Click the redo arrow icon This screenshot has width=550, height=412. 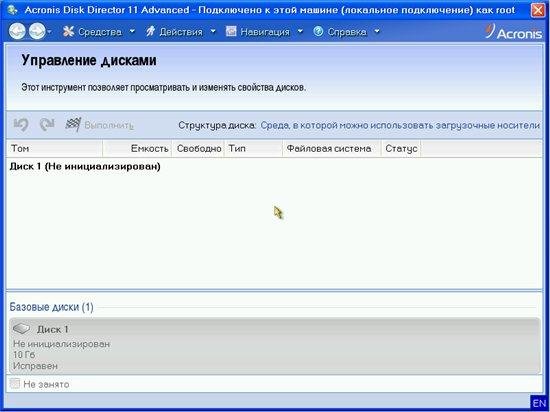[x=47, y=124]
